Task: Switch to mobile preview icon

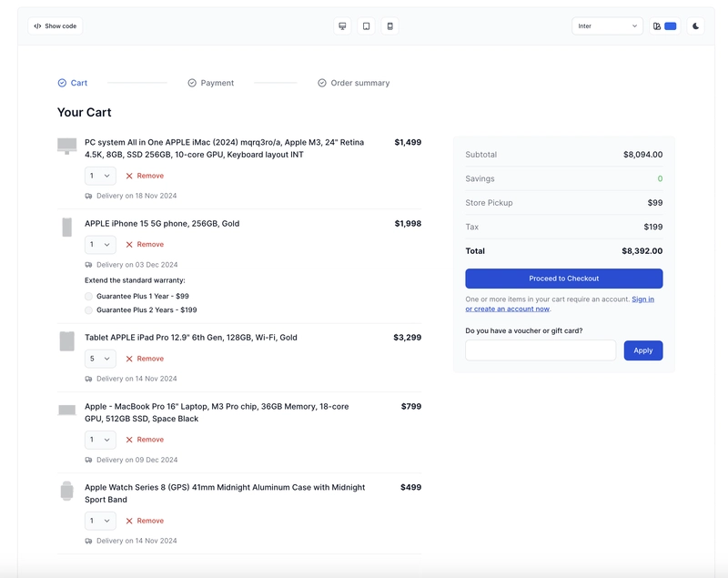Action: 390,26
